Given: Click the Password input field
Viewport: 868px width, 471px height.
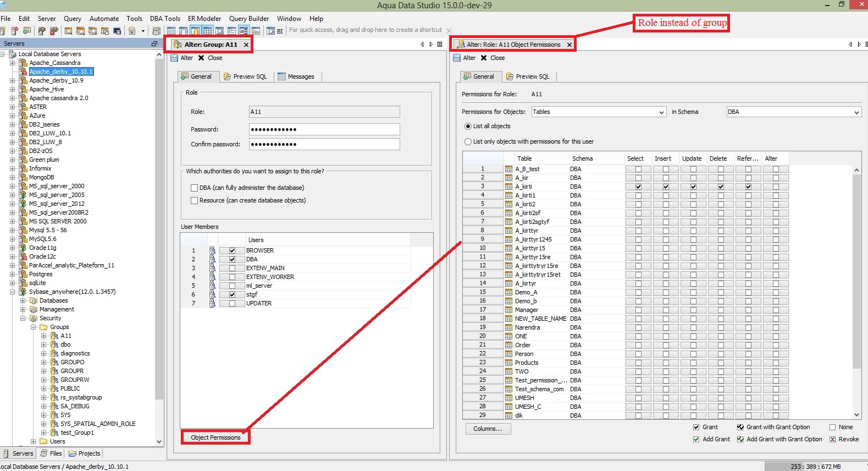Looking at the screenshot, I should [324, 129].
